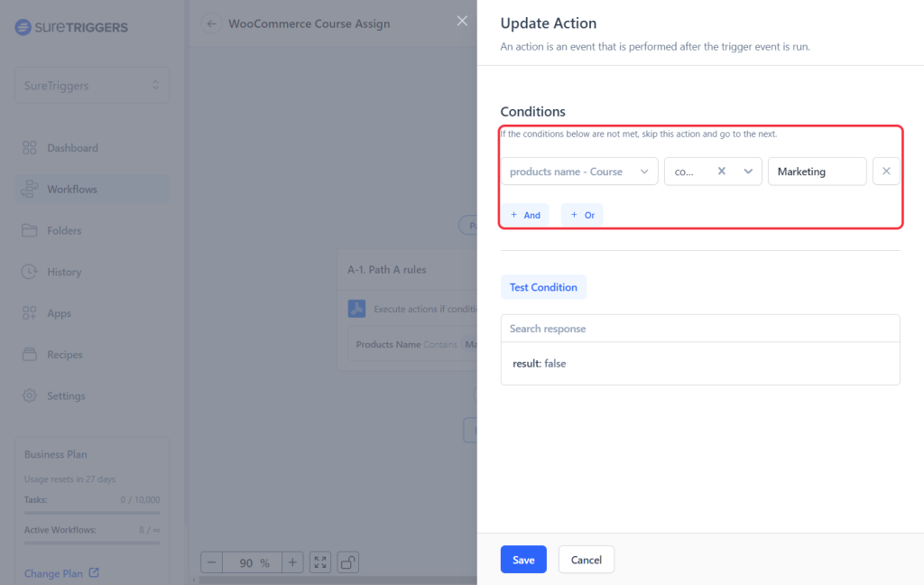Open the products name - Course dropdown
This screenshot has height=585, width=924.
click(579, 172)
